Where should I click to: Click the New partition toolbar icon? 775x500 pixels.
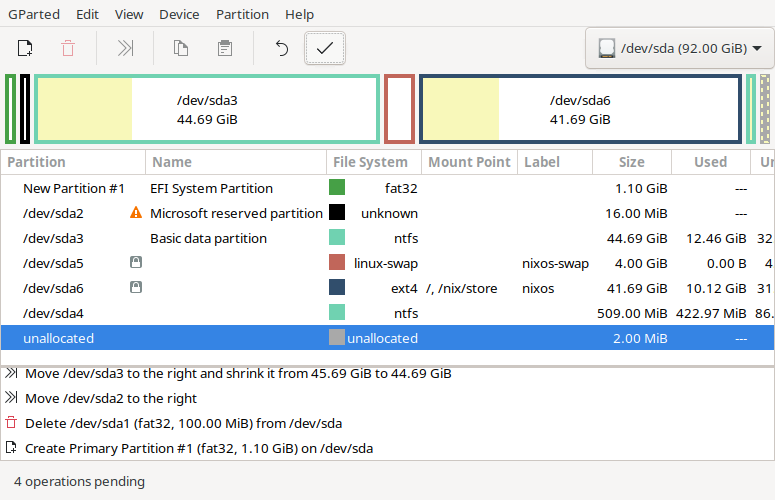(x=25, y=48)
